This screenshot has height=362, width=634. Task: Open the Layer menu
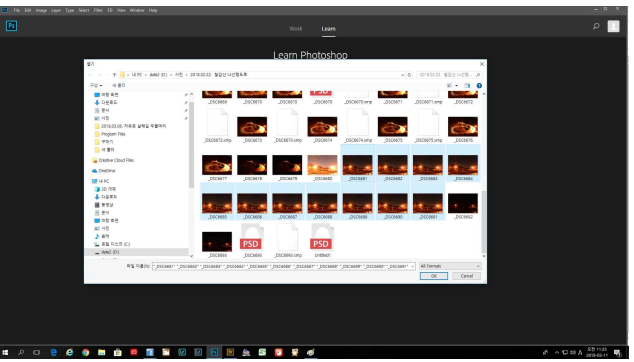(56, 11)
